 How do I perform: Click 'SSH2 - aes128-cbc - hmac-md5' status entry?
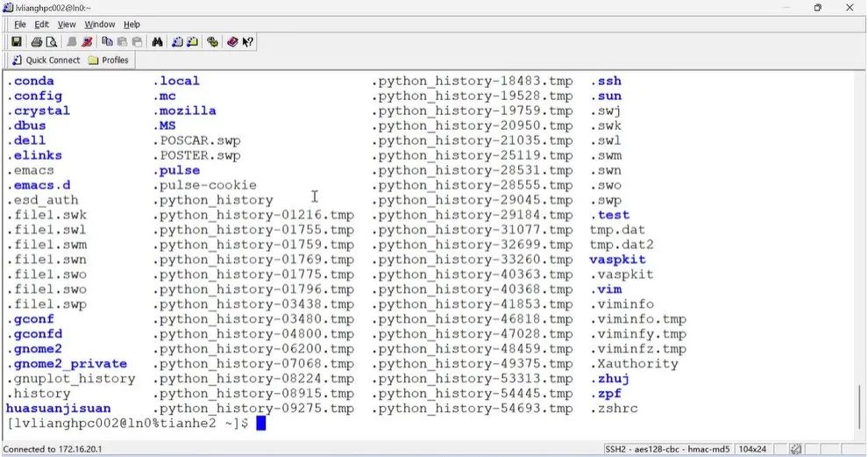[x=667, y=449]
